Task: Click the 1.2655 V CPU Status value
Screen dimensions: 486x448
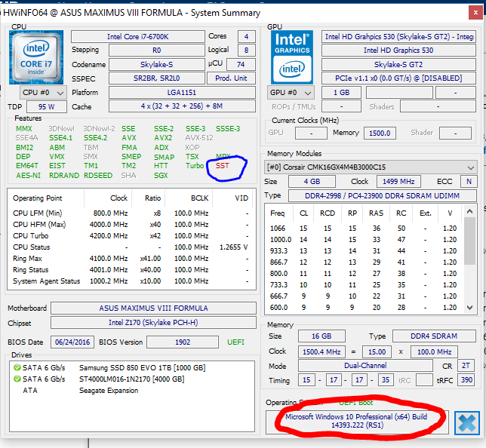Action: pyautogui.click(x=234, y=247)
